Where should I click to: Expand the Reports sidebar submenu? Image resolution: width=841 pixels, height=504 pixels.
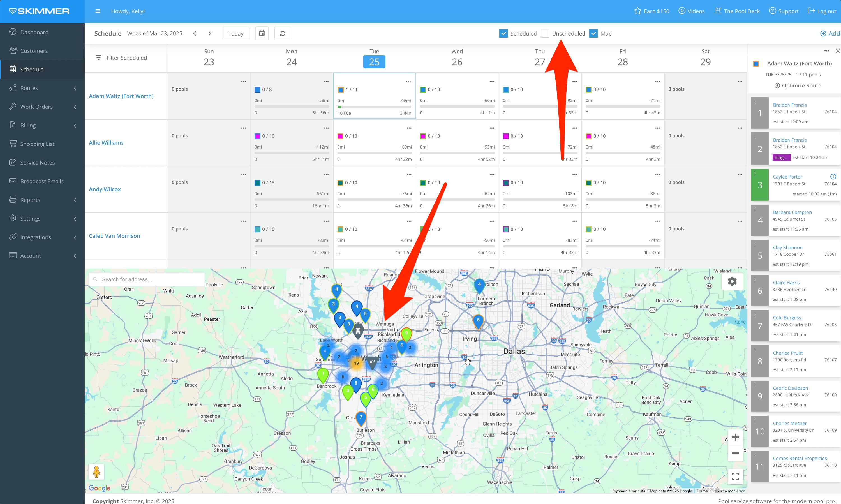point(42,200)
